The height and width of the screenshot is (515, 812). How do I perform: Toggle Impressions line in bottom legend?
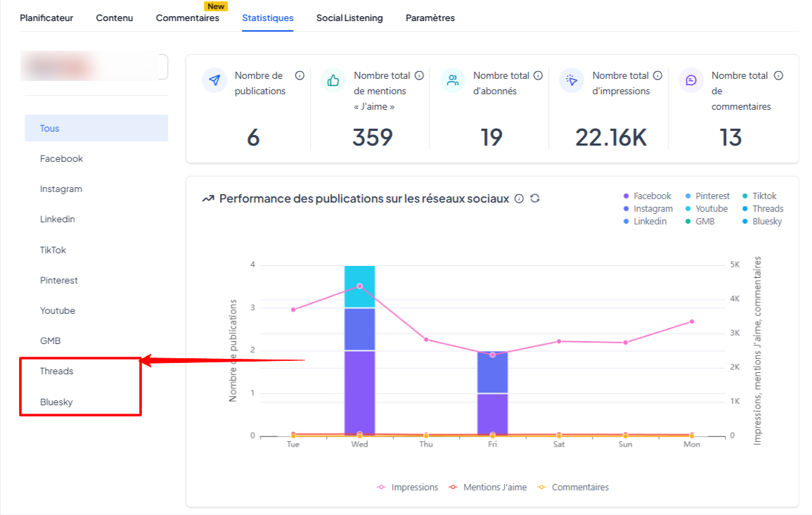coord(408,487)
